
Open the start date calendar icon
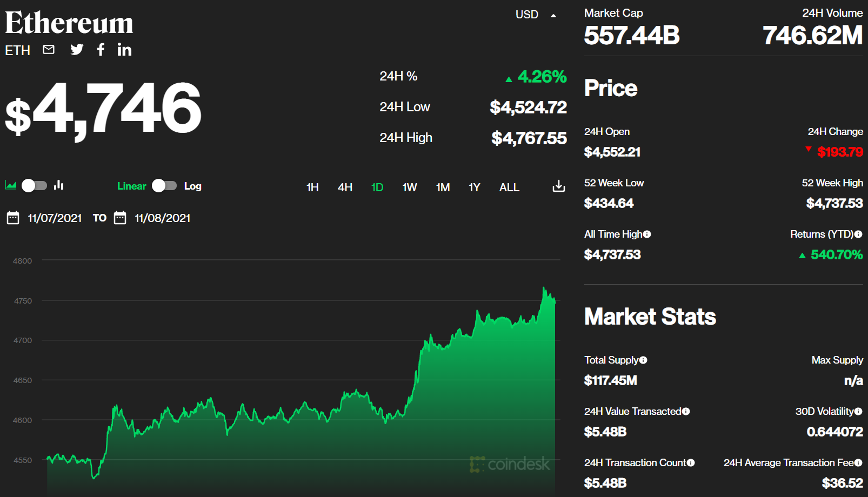point(13,218)
